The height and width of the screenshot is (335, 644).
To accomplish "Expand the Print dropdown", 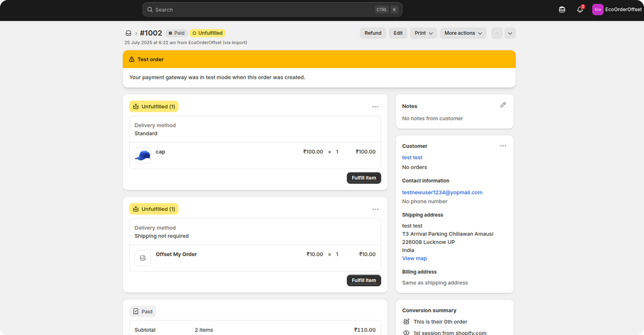I will point(424,33).
